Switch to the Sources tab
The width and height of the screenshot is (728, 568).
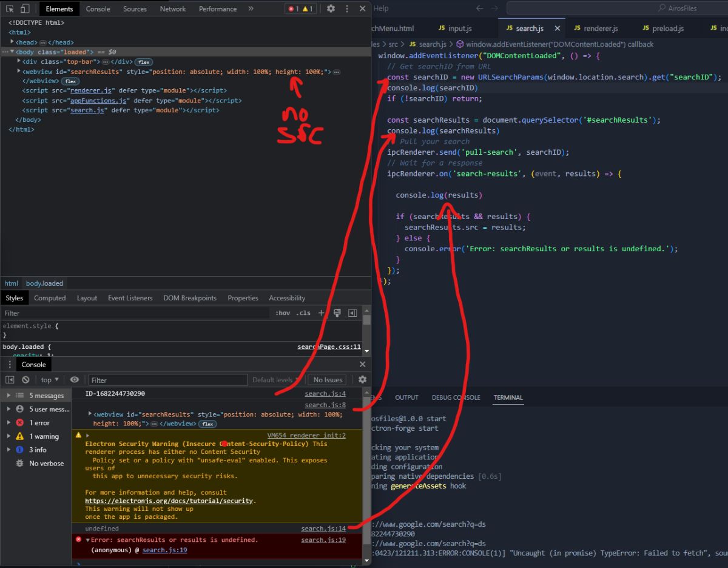pos(135,8)
